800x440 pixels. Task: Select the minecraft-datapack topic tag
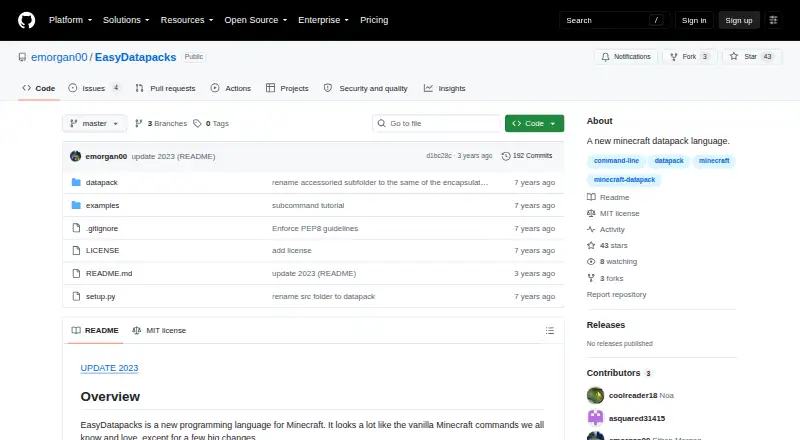624,180
